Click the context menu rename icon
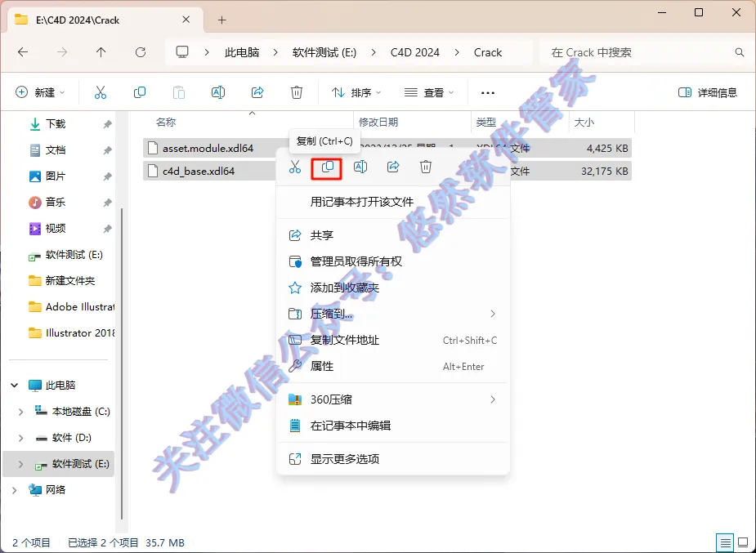The height and width of the screenshot is (553, 756). pos(360,167)
